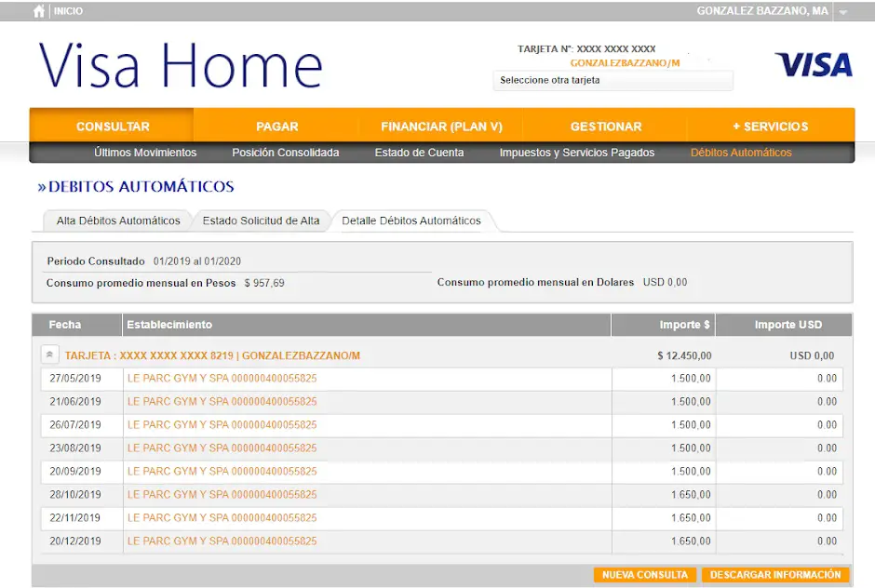Click TARJETA N° XXXX XXXX XXXX text

click(586, 49)
